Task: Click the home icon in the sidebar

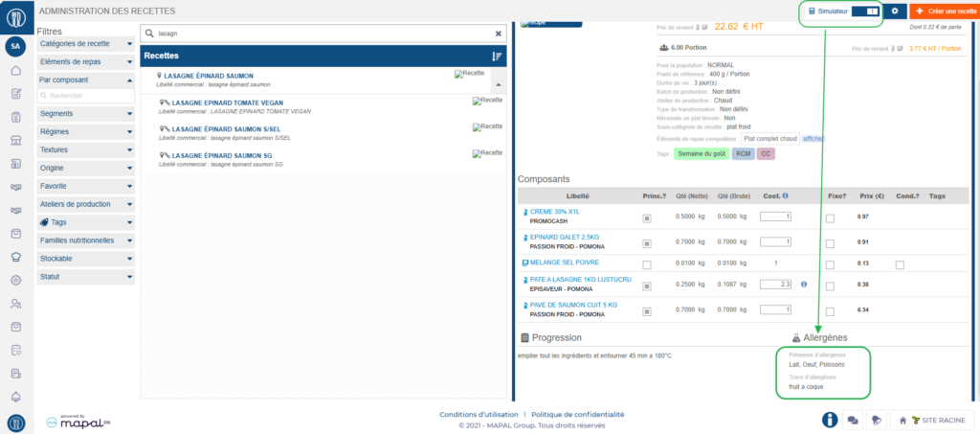Action: click(x=15, y=71)
